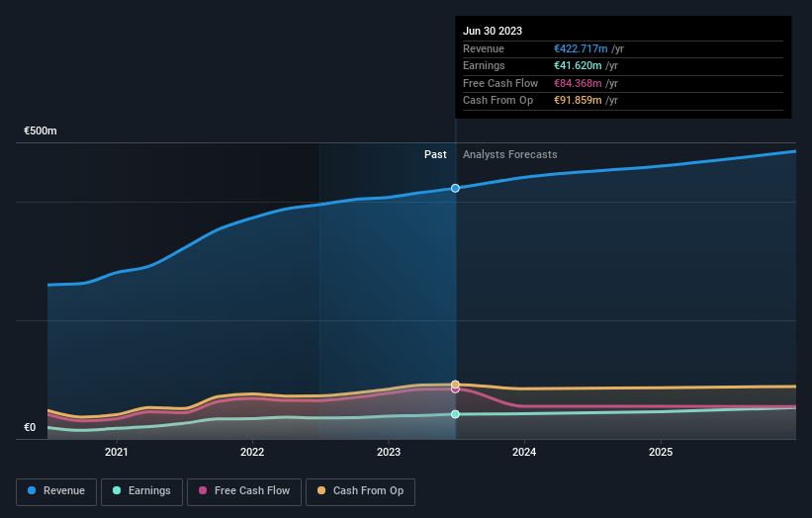
Task: Click the orange Cash From Op legend dot
Action: click(321, 490)
